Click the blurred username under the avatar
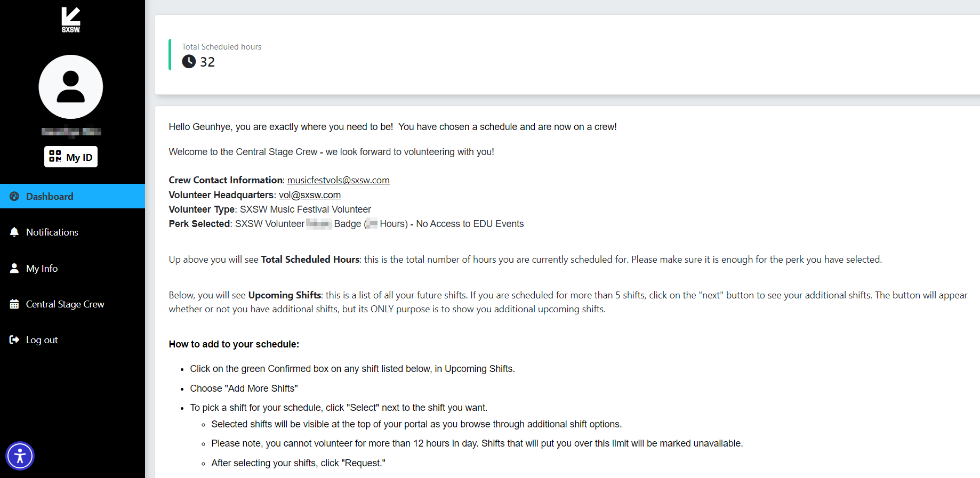Viewport: 980px width, 478px height. pyautogui.click(x=71, y=131)
